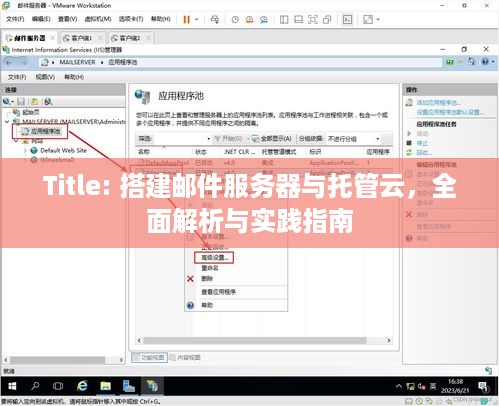Click the stretch guest display icon
The height and width of the screenshot is (406, 499).
click(x=368, y=20)
